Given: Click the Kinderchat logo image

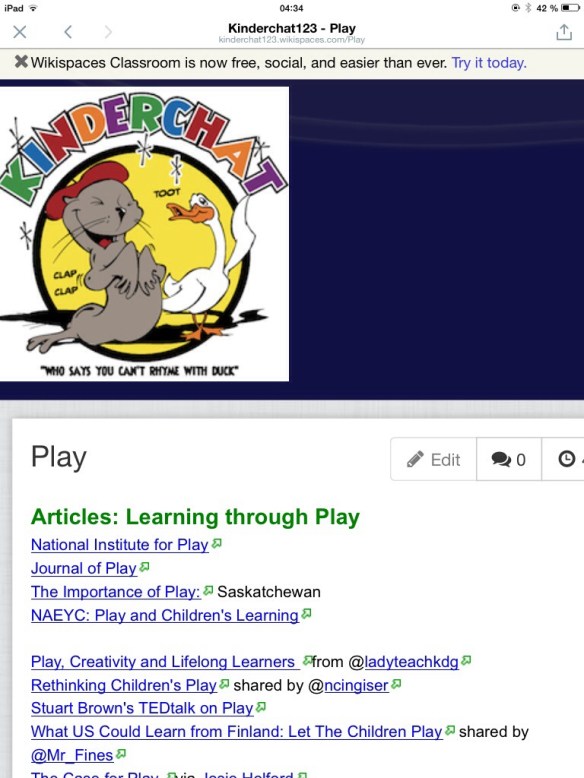Looking at the screenshot, I should (x=144, y=234).
